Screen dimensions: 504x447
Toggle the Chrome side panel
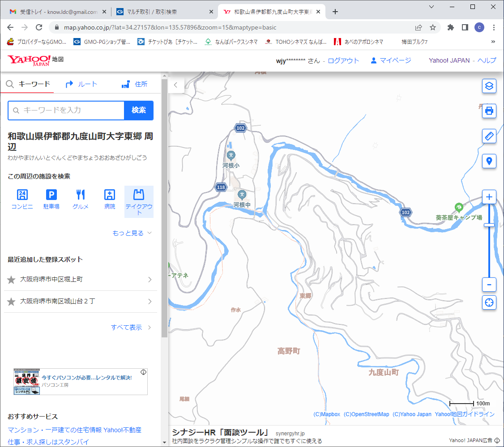[x=465, y=27]
